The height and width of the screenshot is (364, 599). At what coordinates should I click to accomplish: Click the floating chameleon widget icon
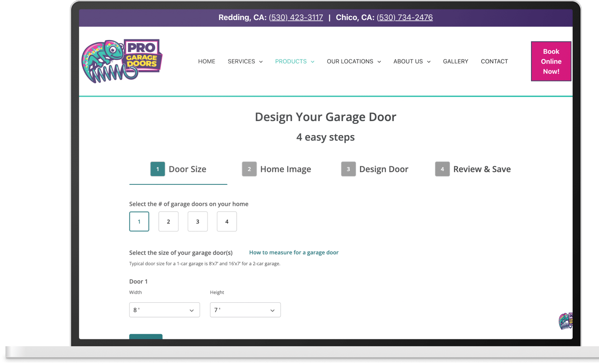[x=566, y=321]
